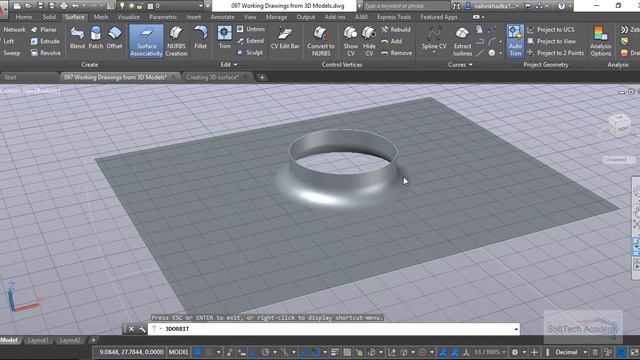
Task: Open the Help dropdown arrow
Action: 570,6
